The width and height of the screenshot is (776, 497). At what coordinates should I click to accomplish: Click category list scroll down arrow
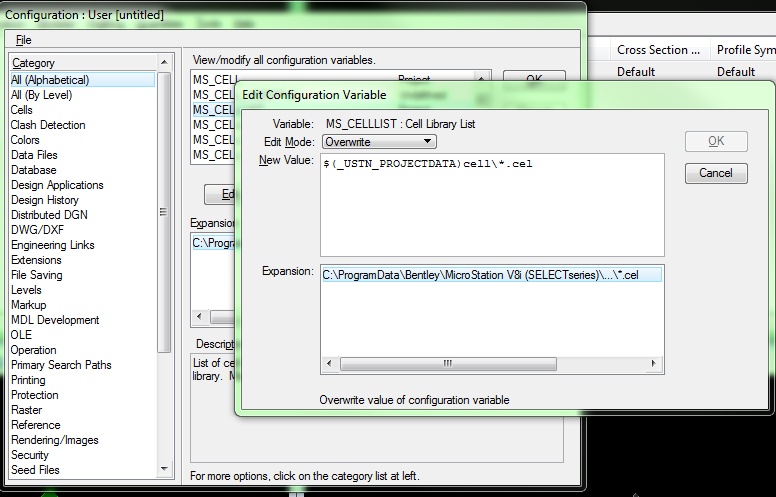tap(164, 469)
